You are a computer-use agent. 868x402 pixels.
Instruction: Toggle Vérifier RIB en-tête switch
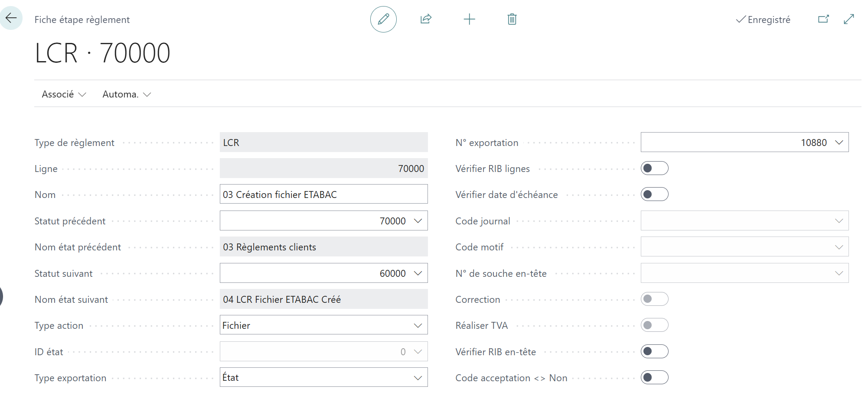(654, 351)
